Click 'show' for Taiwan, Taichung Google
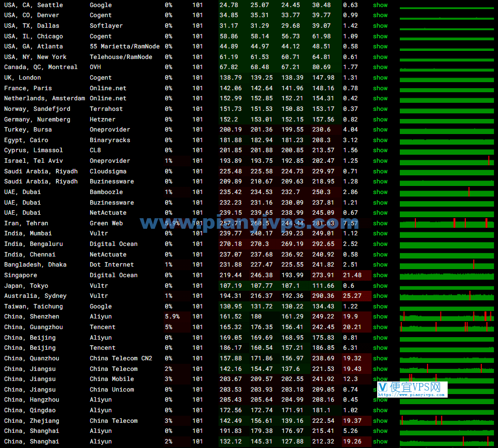 380,306
